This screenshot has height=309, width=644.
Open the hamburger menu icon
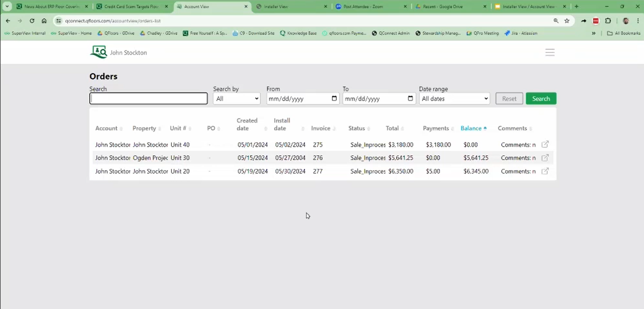[x=550, y=53]
